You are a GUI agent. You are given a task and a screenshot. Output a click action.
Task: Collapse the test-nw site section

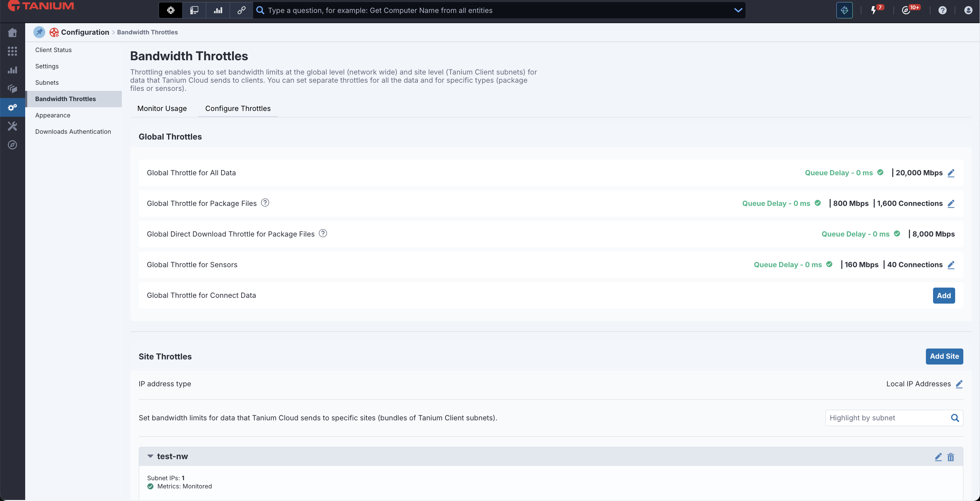150,456
